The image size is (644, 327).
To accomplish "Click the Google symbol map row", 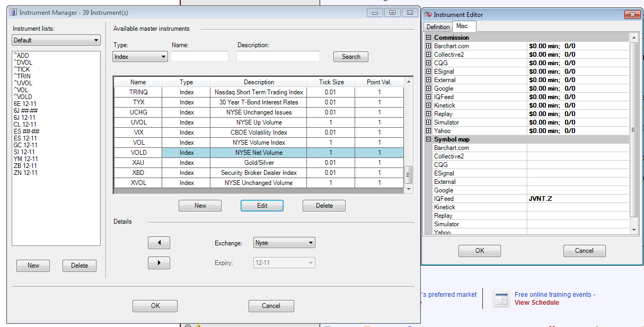I will point(531,190).
